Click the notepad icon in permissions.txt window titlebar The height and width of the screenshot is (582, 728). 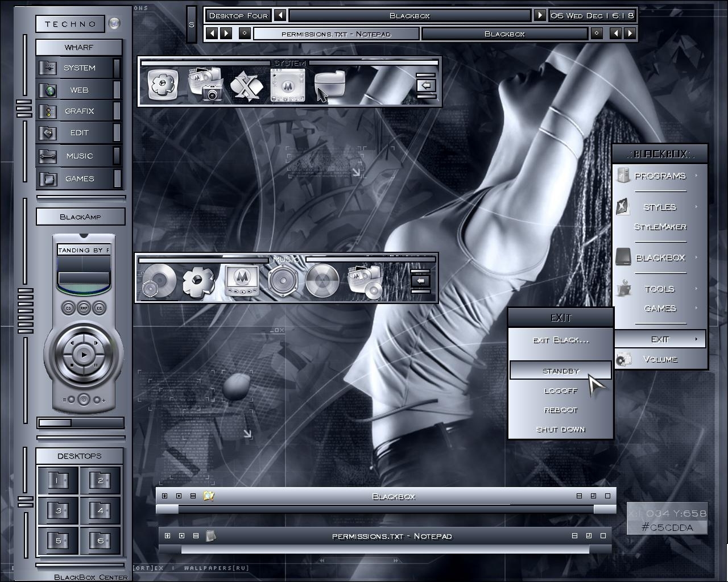click(x=210, y=535)
